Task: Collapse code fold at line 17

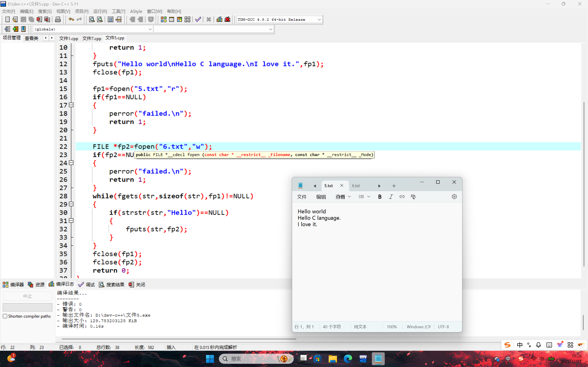Action: (71, 105)
